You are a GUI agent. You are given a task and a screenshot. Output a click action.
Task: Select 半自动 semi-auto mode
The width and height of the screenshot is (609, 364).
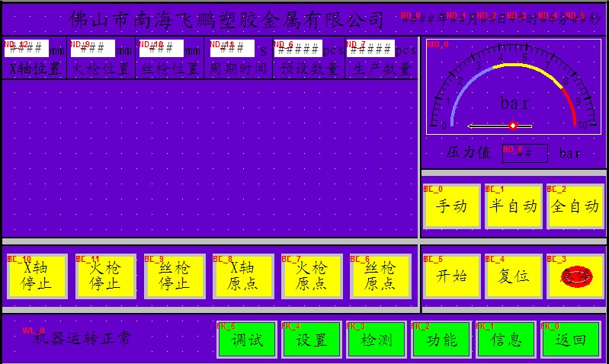tap(513, 206)
